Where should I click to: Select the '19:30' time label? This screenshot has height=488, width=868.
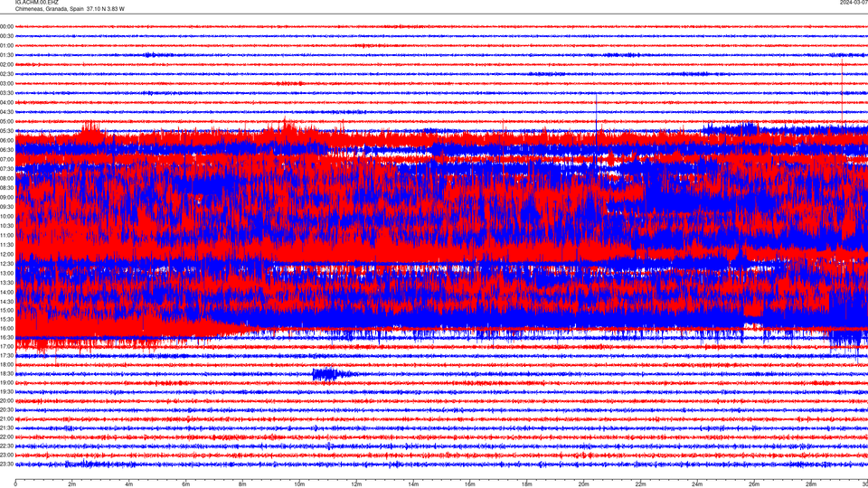pos(7,391)
